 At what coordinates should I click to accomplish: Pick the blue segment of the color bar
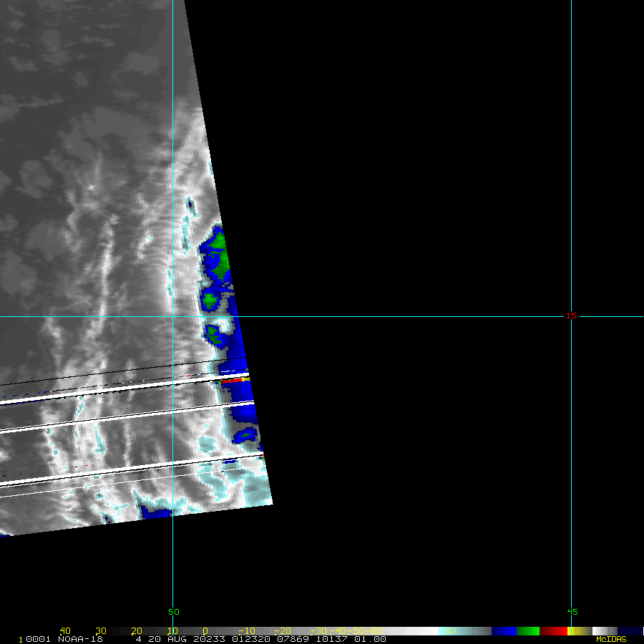[504, 631]
